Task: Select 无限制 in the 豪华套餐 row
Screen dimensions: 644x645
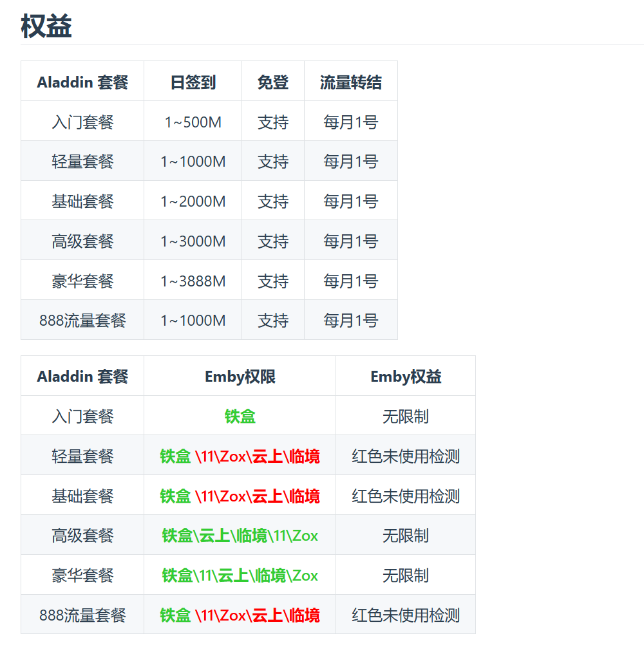Action: point(406,575)
